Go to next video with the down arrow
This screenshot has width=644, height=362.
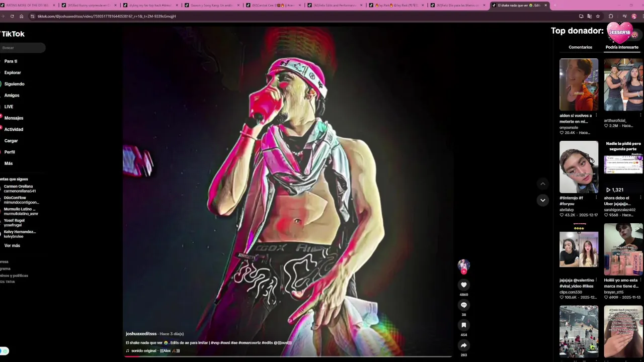(x=542, y=200)
